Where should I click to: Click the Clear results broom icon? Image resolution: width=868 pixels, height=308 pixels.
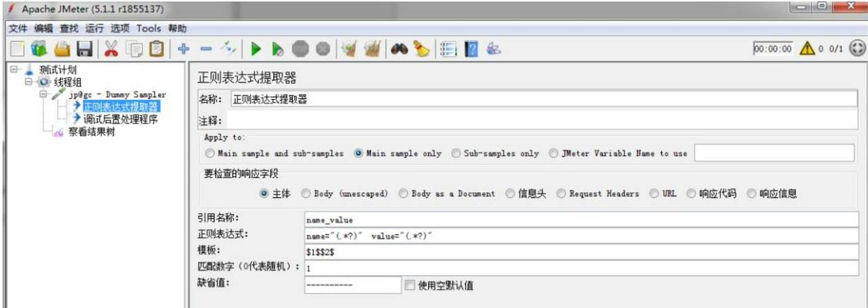point(349,49)
